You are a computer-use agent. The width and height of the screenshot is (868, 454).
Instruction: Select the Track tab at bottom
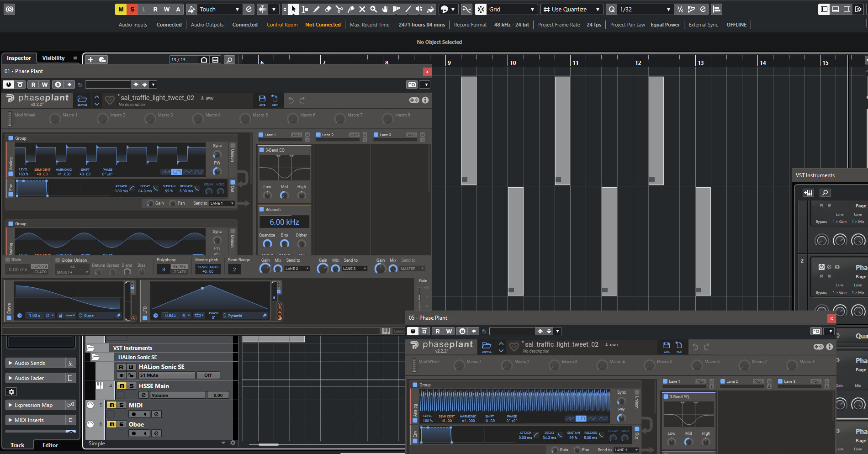17,445
